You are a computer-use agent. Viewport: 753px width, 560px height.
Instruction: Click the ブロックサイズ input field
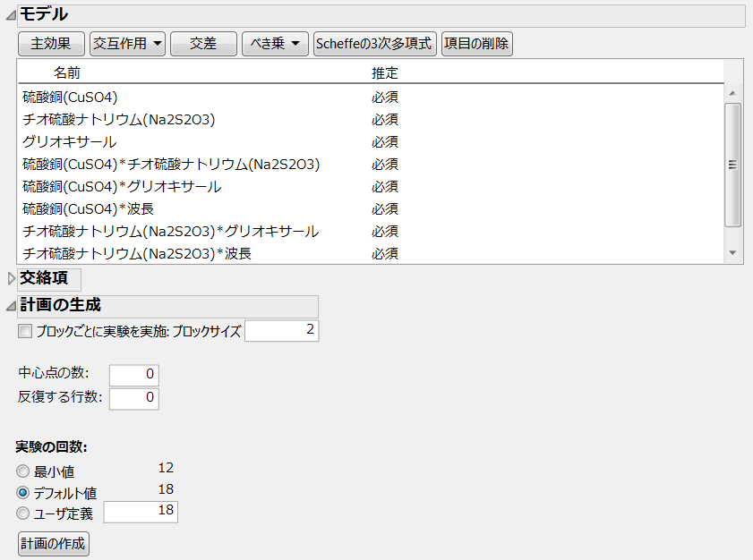point(281,331)
